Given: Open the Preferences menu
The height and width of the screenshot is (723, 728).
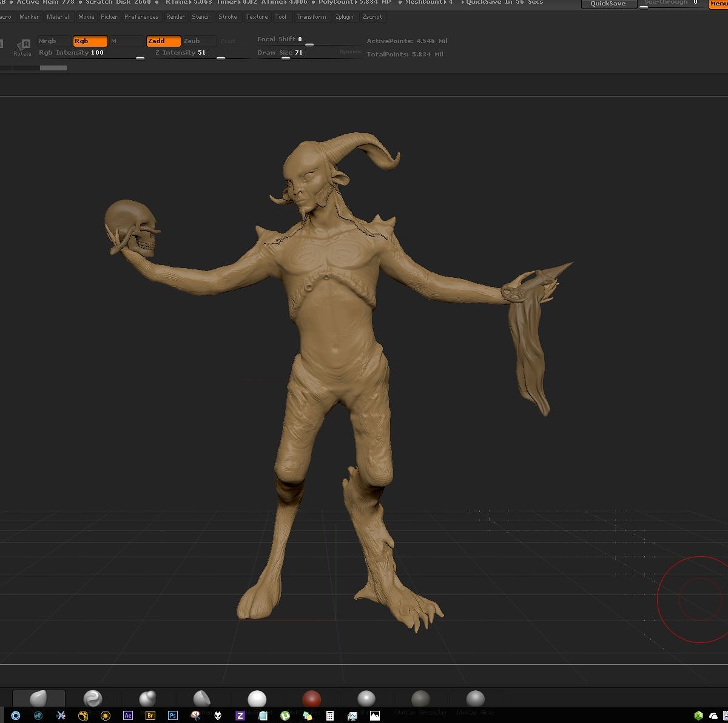Looking at the screenshot, I should 141,17.
